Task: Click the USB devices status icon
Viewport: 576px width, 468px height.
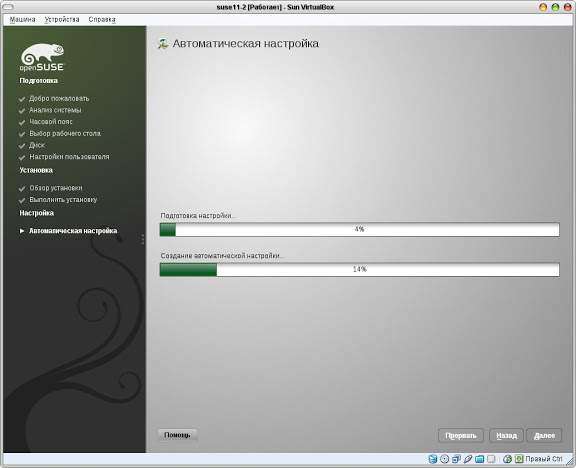Action: click(468, 459)
